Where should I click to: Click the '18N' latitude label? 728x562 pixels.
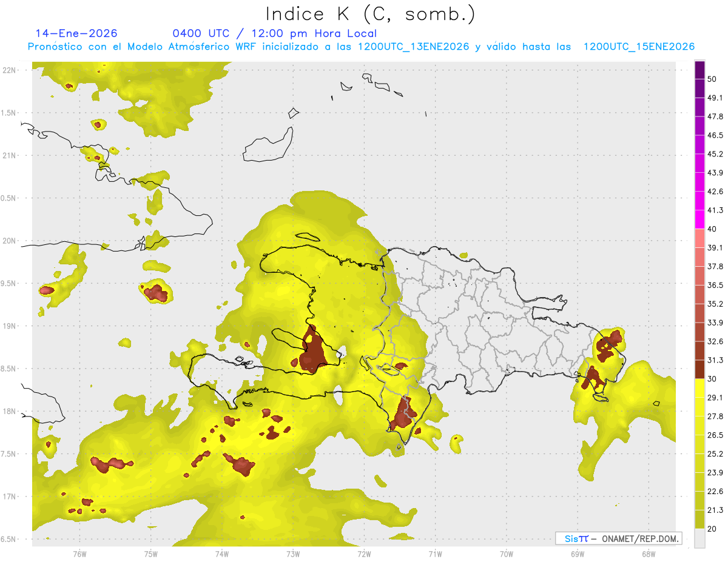click(x=10, y=412)
